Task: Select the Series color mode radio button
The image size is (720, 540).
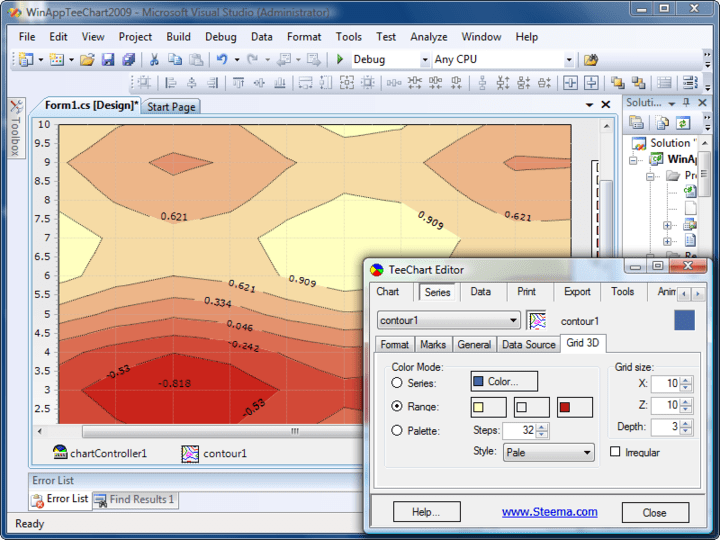Action: [397, 382]
